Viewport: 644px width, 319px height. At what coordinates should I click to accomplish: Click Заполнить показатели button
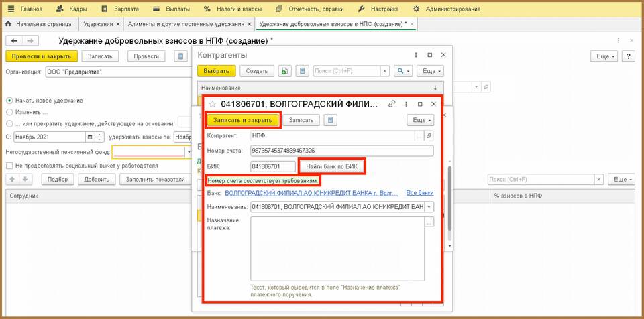pos(155,180)
